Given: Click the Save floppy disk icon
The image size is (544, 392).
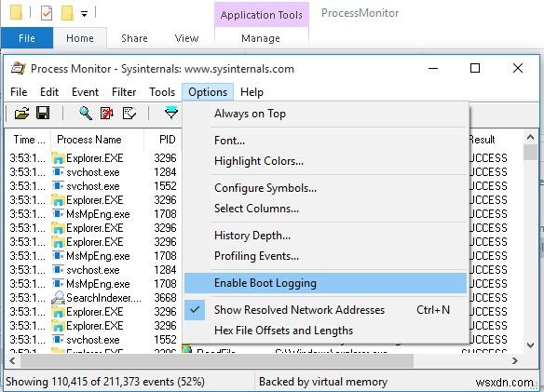Looking at the screenshot, I should pos(43,113).
